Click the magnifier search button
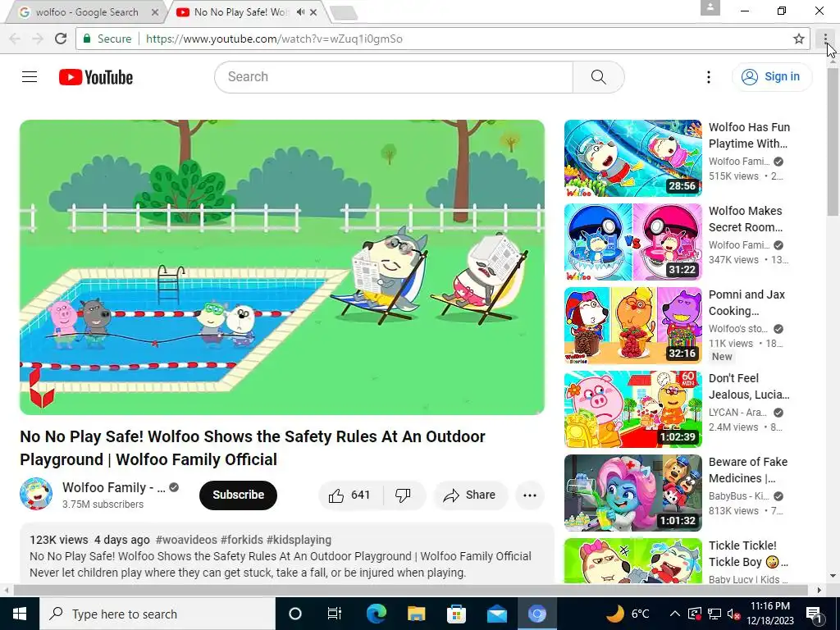Screen dimensions: 840x630 [x=598, y=77]
